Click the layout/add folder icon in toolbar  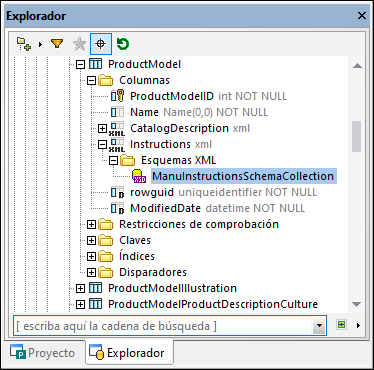click(x=24, y=44)
